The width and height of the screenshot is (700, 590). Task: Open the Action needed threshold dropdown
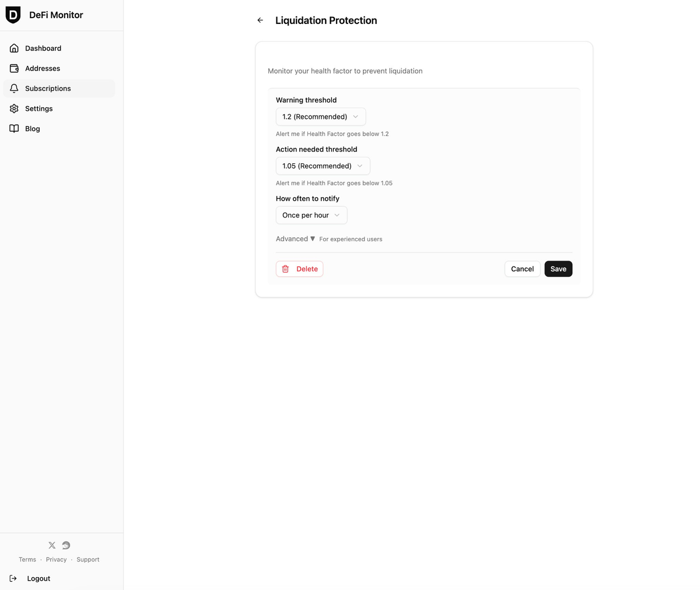323,166
